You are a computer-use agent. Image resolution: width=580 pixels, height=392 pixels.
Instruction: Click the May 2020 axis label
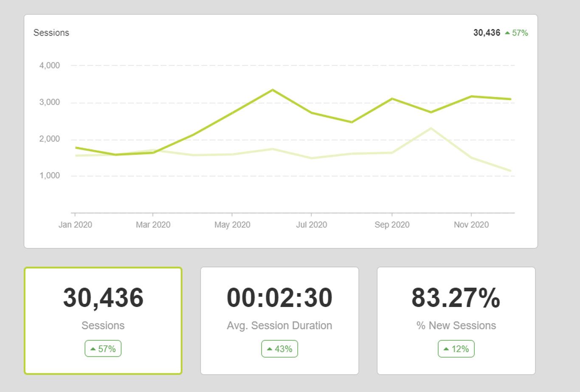tap(232, 225)
